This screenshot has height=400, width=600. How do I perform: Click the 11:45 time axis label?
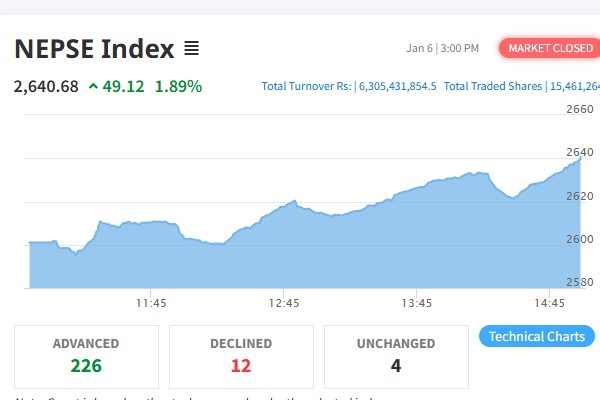(x=151, y=302)
